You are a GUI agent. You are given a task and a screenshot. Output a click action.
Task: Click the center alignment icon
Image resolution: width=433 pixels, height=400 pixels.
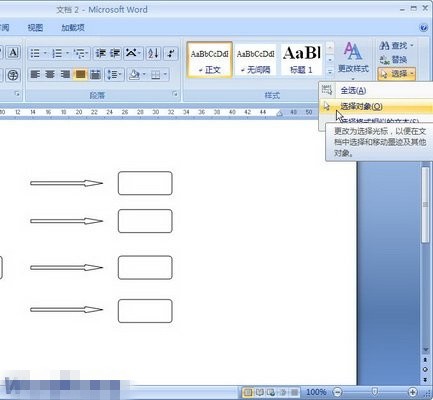coord(50,74)
